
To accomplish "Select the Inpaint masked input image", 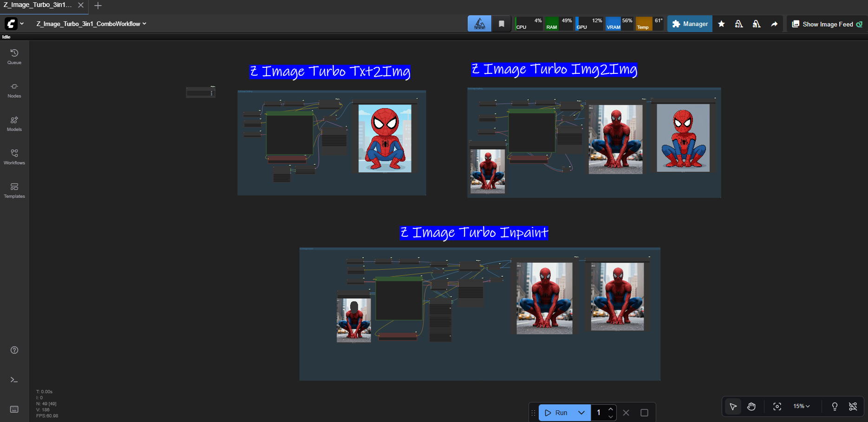I will click(x=354, y=320).
